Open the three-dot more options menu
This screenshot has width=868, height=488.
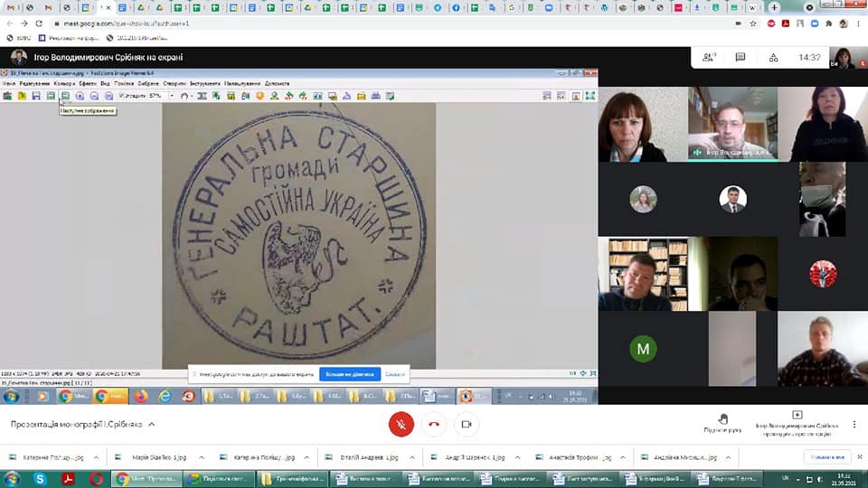[854, 424]
